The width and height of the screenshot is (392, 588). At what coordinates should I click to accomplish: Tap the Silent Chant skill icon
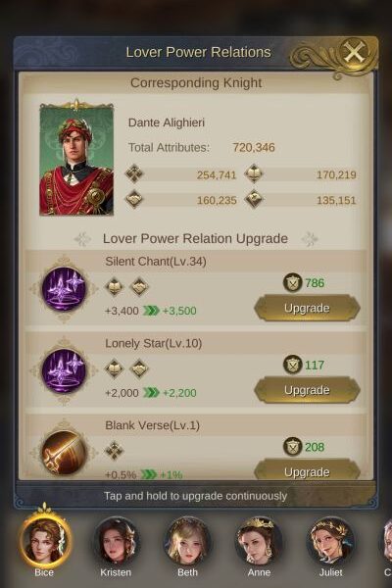(64, 288)
